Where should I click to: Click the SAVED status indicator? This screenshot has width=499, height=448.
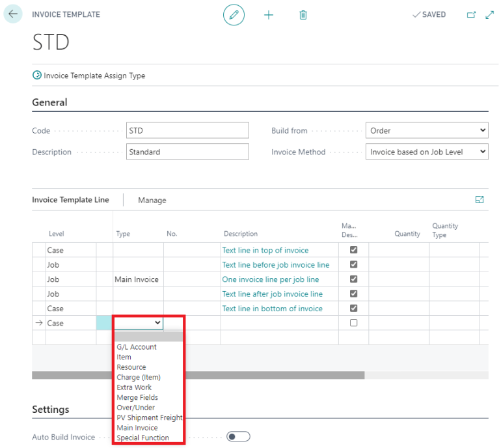[429, 14]
